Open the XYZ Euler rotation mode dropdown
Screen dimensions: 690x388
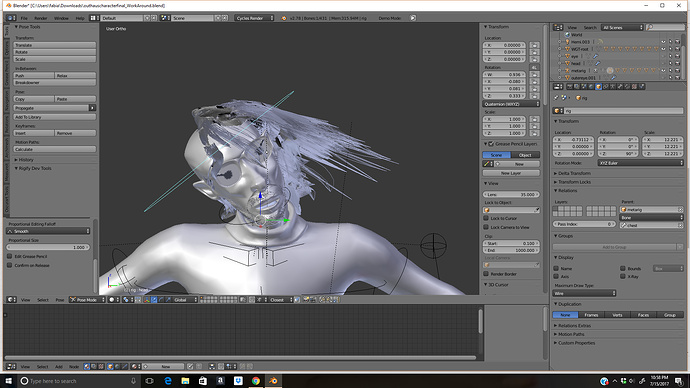coord(640,163)
